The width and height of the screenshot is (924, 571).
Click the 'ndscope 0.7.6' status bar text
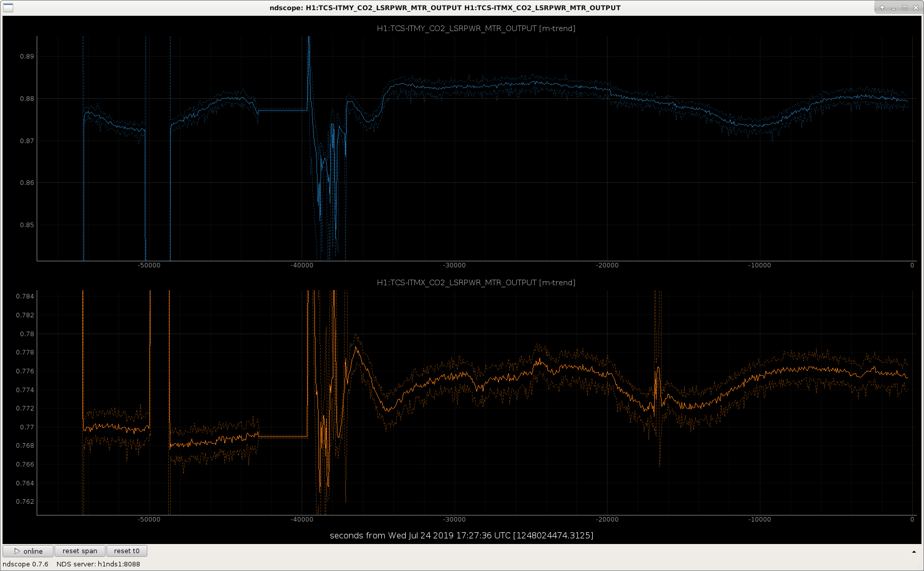click(25, 564)
